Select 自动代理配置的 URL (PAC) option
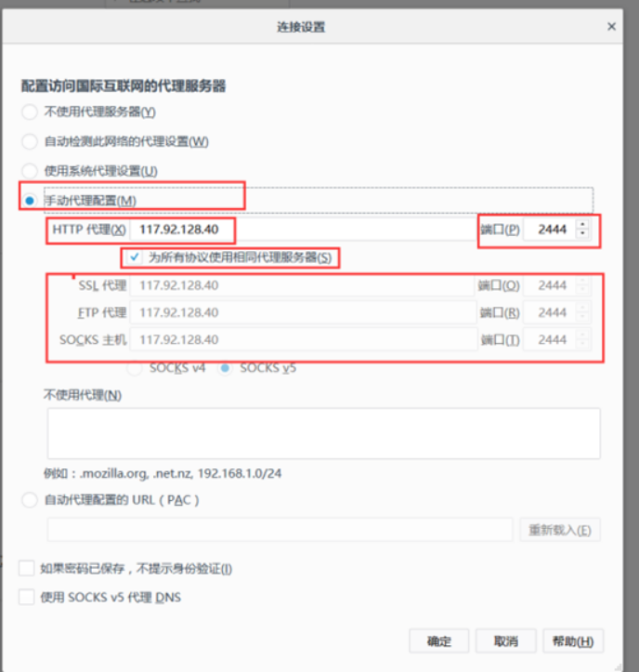Screen dimensions: 639x672 pos(30,500)
